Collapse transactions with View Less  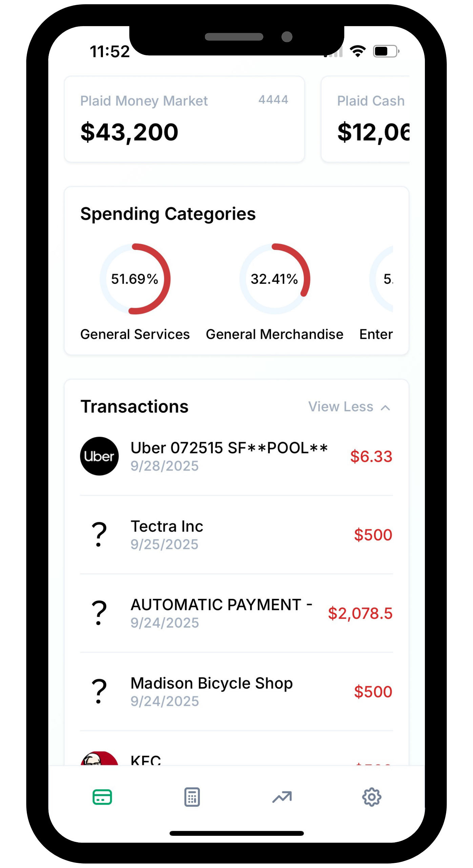coord(341,407)
